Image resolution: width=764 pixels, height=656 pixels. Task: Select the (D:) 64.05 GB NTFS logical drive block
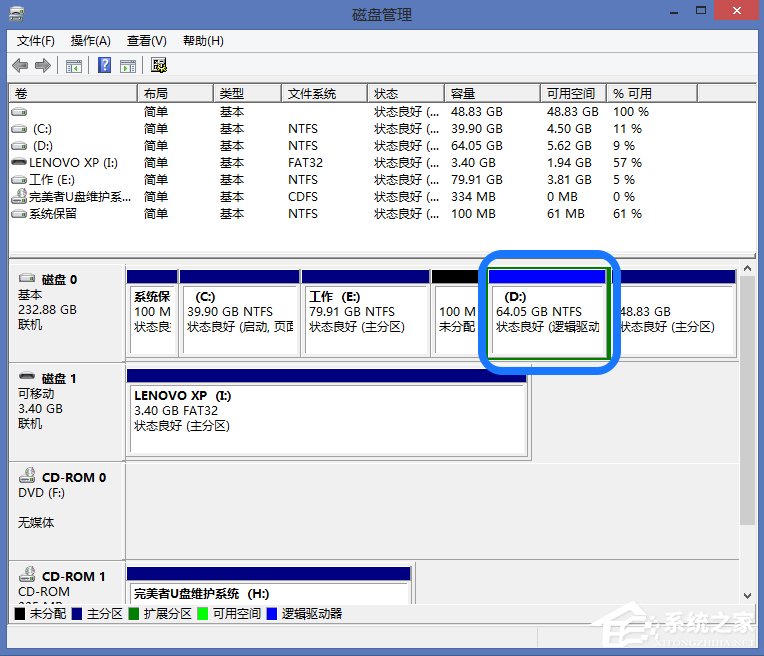pos(548,313)
